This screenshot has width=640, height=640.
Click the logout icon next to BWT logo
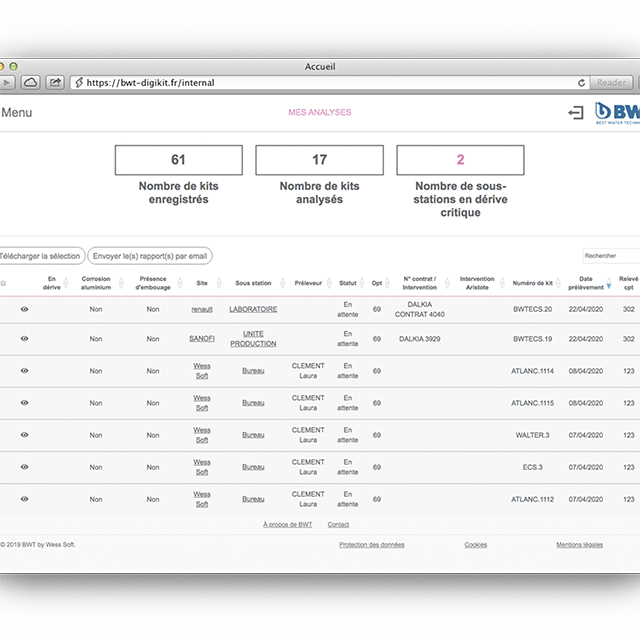click(x=575, y=113)
